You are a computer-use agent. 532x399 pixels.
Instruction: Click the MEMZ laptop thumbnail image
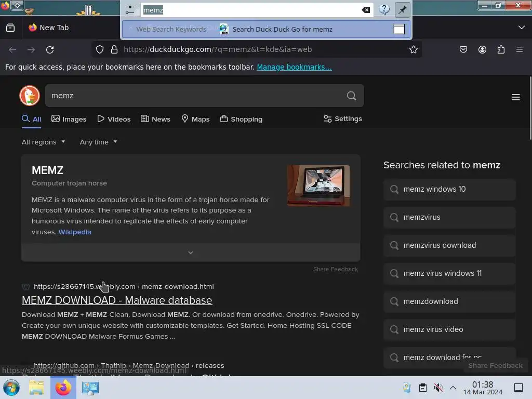318,186
